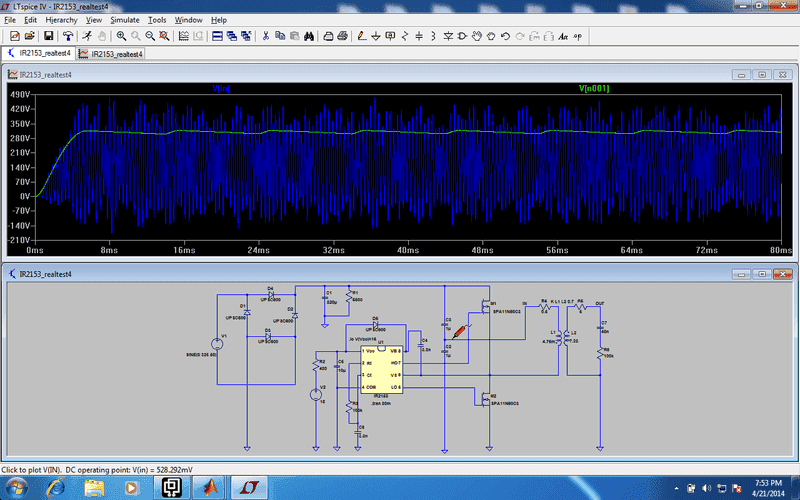This screenshot has width=800, height=500.
Task: Click the 40ms time axis label
Action: 408,250
